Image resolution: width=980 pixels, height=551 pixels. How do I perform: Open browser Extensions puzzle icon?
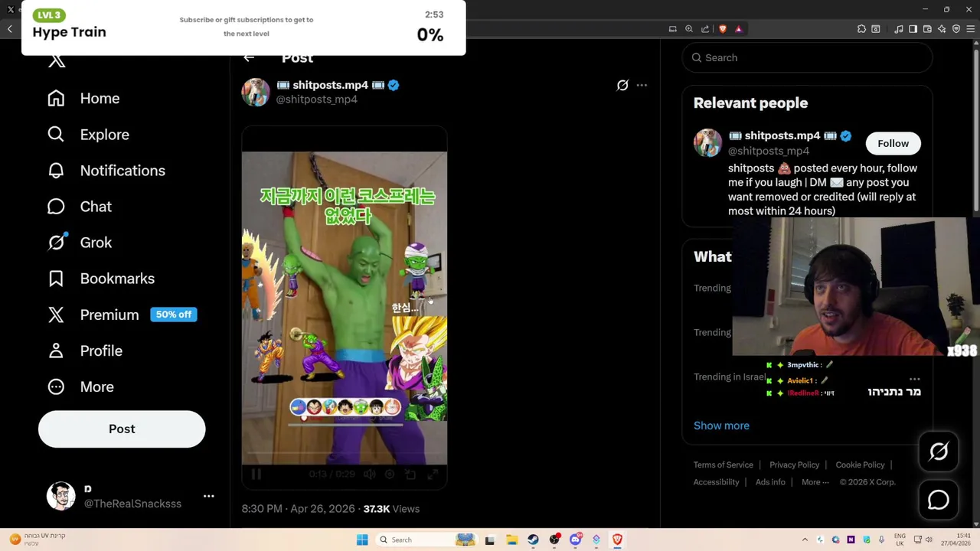pyautogui.click(x=861, y=29)
